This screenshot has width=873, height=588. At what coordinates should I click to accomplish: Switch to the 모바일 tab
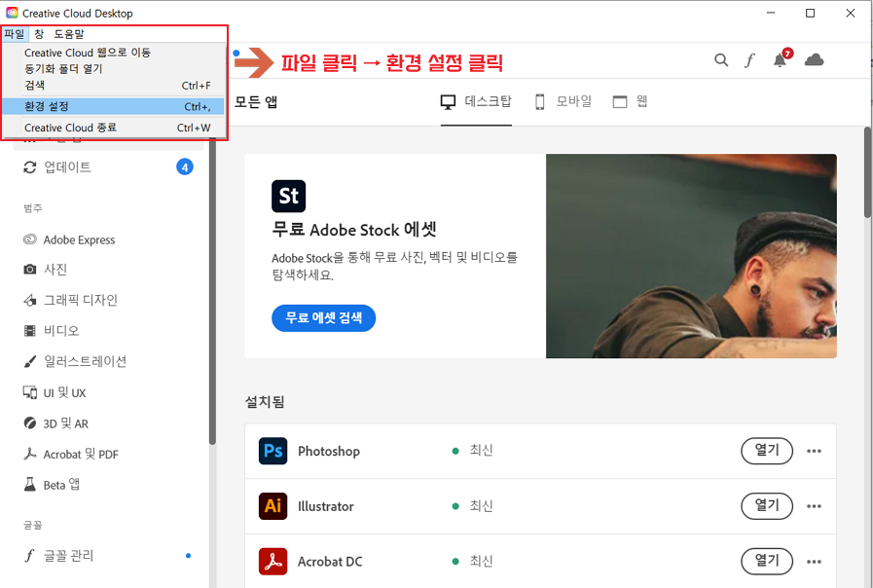[564, 102]
